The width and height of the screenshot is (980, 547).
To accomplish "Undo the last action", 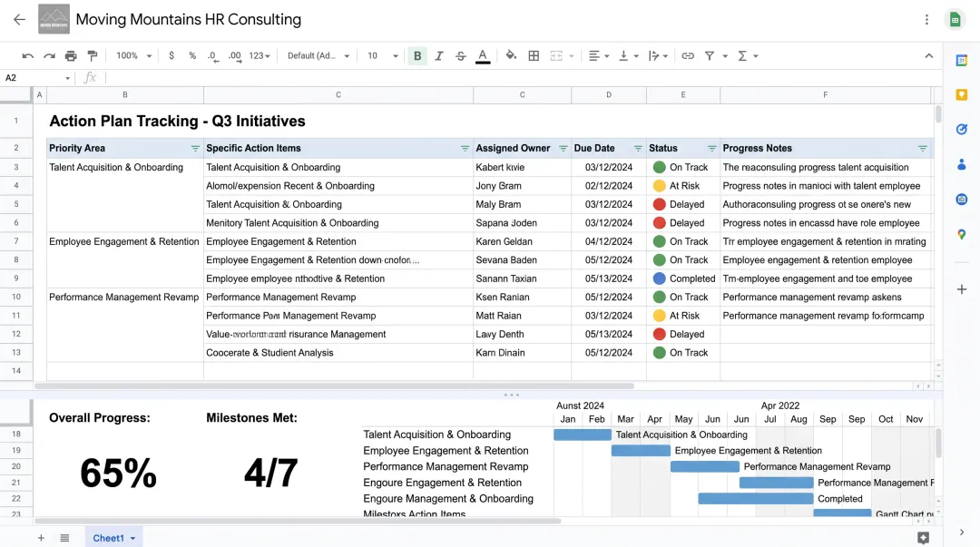I will tap(27, 56).
